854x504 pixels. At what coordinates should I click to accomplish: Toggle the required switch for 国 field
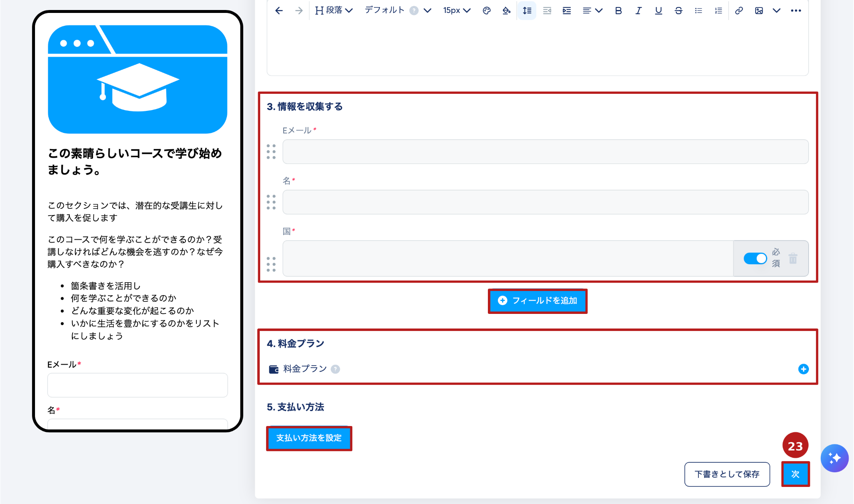pyautogui.click(x=755, y=258)
